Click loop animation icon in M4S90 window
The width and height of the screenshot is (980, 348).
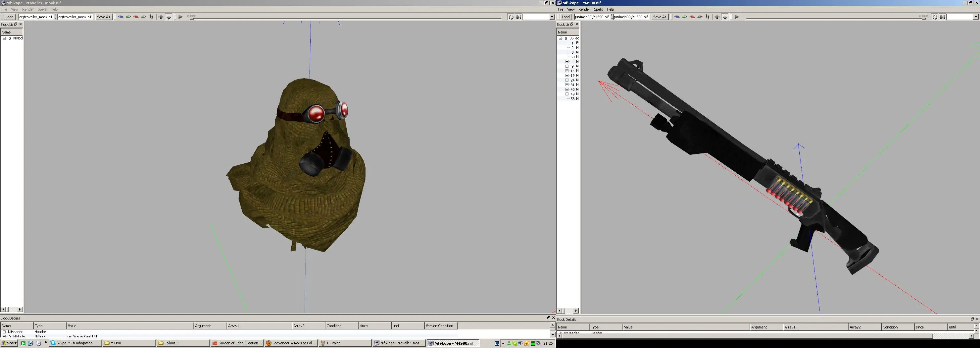(935, 17)
